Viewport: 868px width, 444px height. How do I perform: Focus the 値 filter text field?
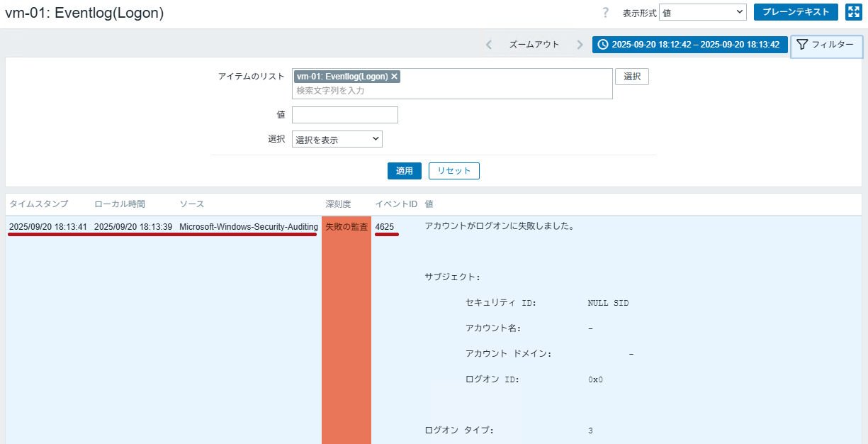(x=345, y=115)
